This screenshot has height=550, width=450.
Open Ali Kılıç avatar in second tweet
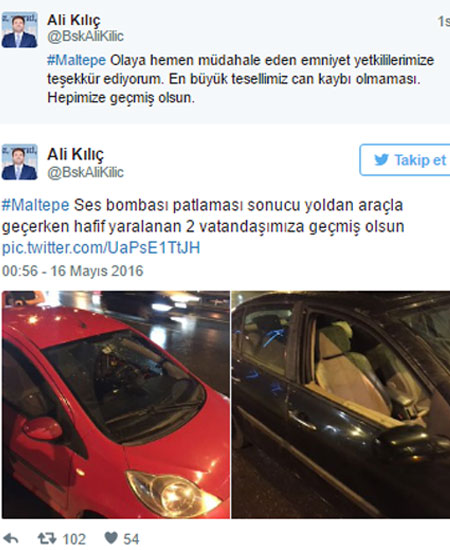[19, 162]
